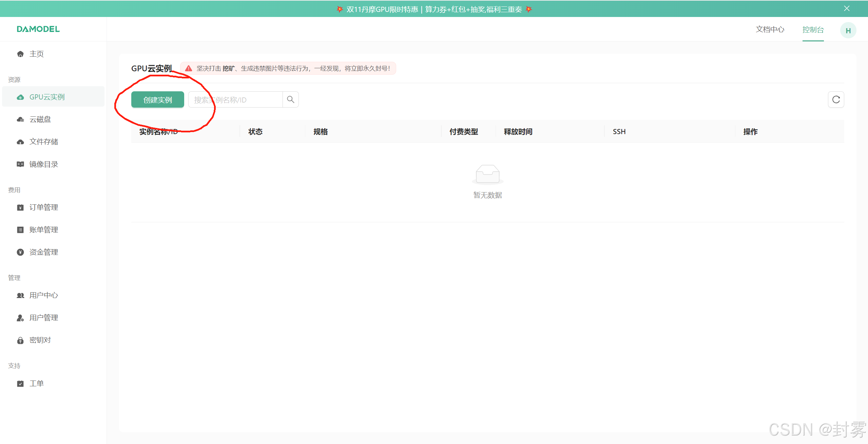Image resolution: width=868 pixels, height=444 pixels.
Task: Open 主页 home in sidebar
Action: pyautogui.click(x=37, y=54)
